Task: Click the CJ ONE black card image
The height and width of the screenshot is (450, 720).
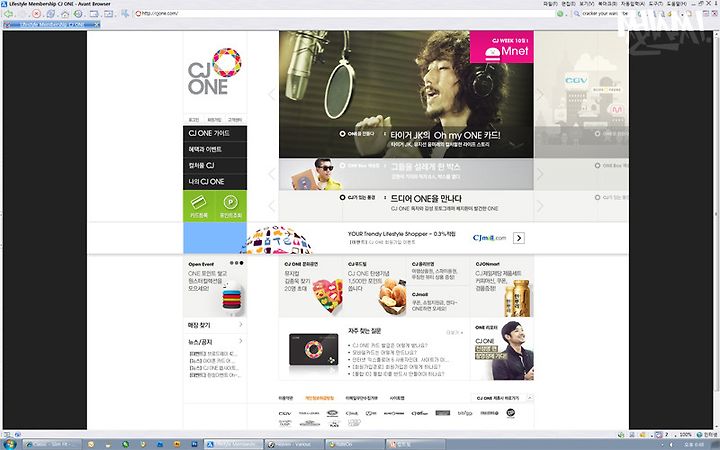Action: (314, 350)
